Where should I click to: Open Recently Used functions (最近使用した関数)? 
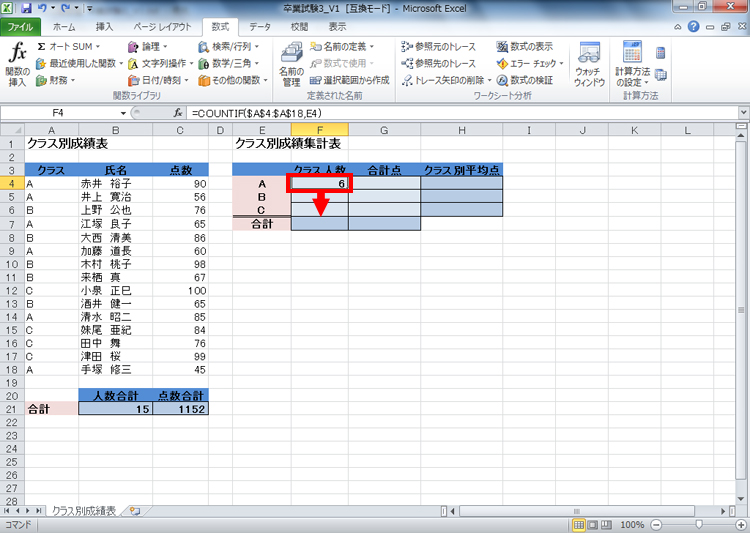tap(79, 63)
